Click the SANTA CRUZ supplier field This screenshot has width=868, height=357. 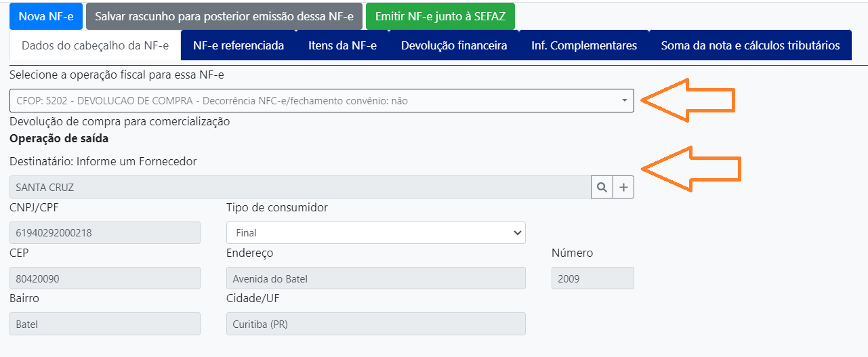300,187
